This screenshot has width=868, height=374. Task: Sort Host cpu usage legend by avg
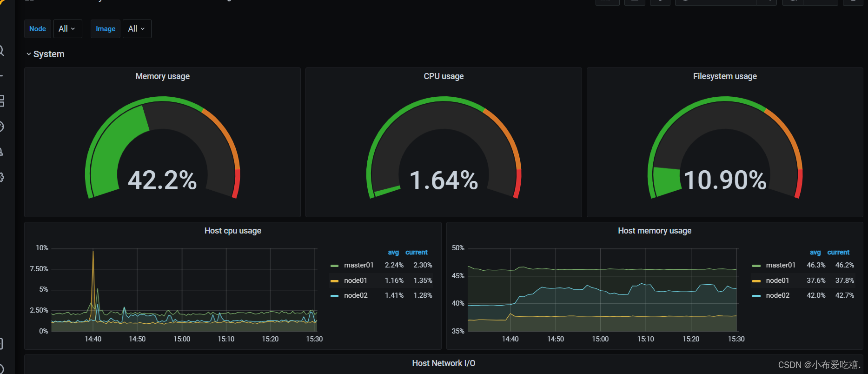click(393, 252)
